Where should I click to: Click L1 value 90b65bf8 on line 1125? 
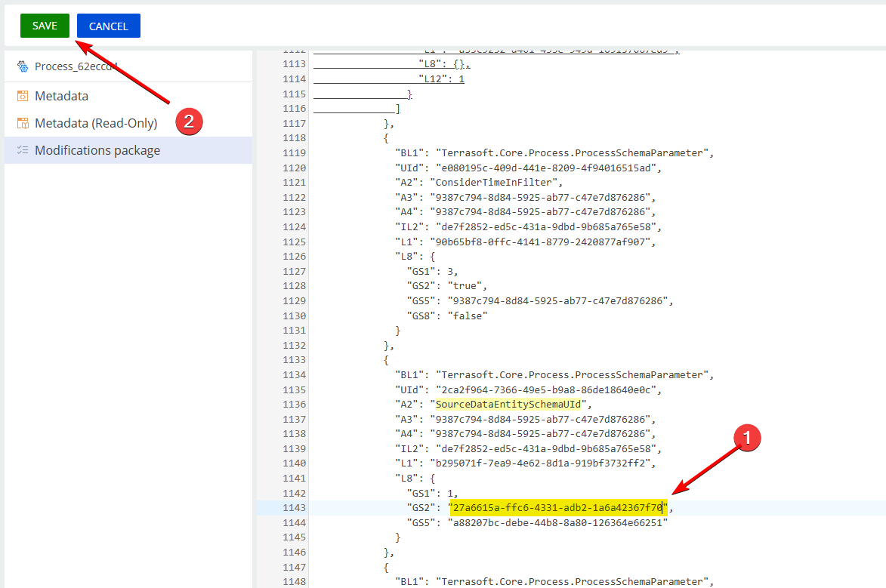pos(540,242)
